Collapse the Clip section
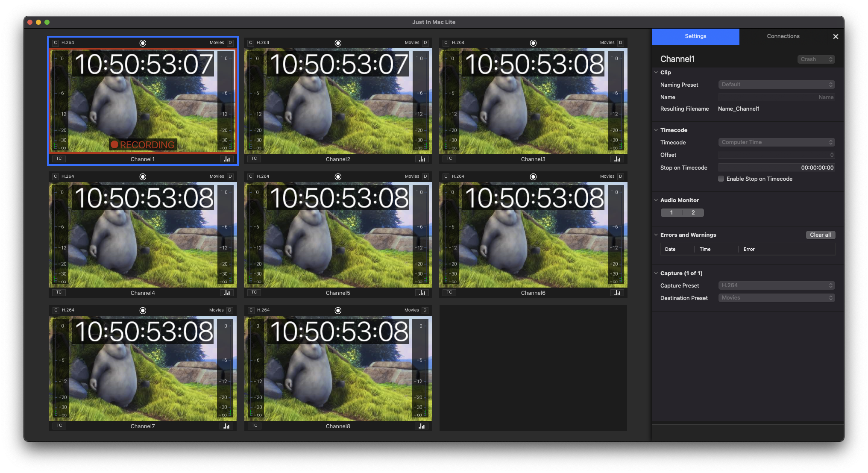Viewport: 868px width, 473px height. click(656, 73)
